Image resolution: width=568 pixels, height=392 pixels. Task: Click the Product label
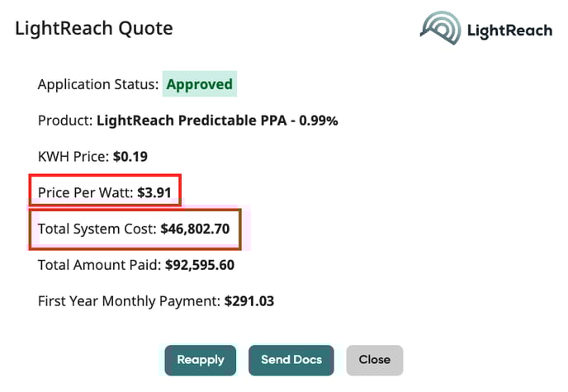65,120
